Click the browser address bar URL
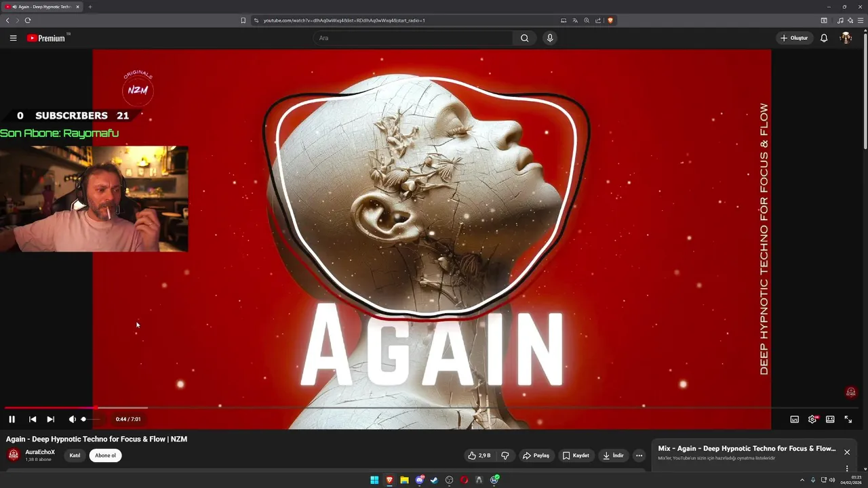This screenshot has width=868, height=488. pos(344,20)
